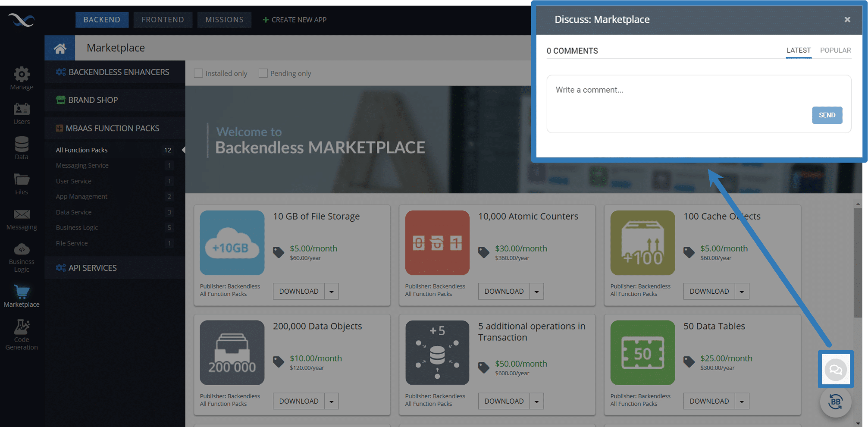Expand download options for 10 GB File Storage
Viewport: 868px width, 427px height.
tap(332, 292)
